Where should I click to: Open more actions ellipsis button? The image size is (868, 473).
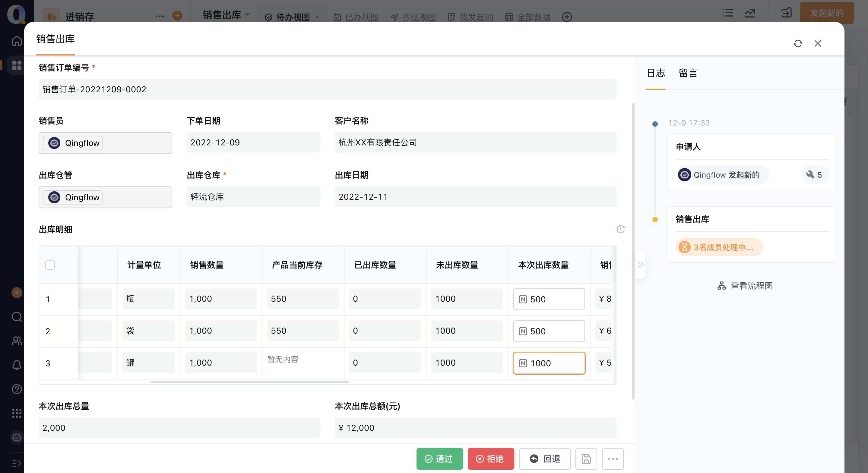click(613, 459)
